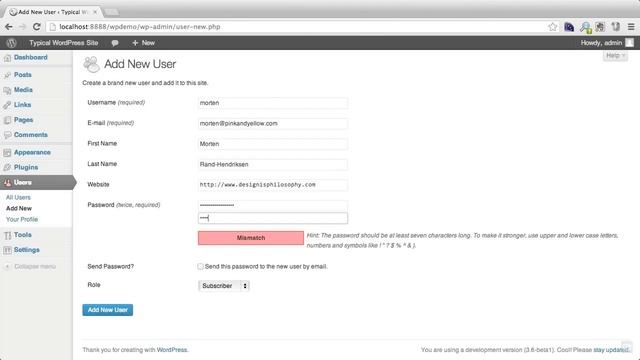Click the magnifier extension icon in toolbar
This screenshot has height=360, width=640.
coord(585,27)
